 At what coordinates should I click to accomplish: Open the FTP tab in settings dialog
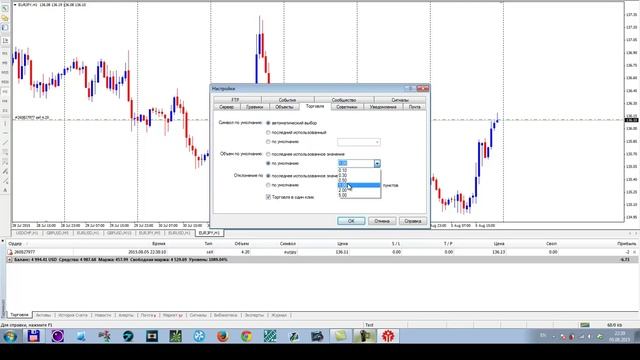[x=237, y=100]
